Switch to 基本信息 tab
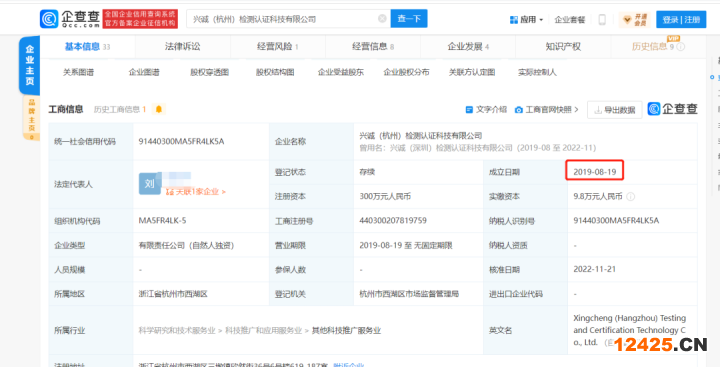The width and height of the screenshot is (720, 367). (87, 46)
